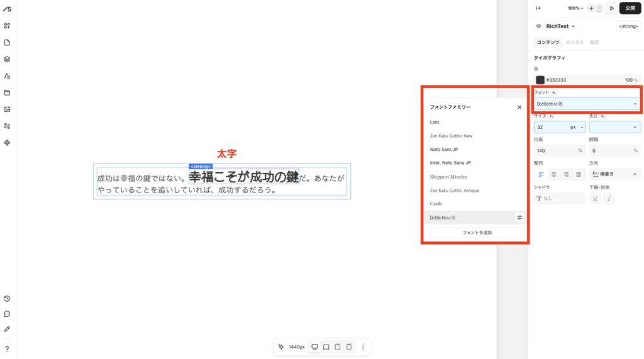Open the layers panel in left sidebar
Viewport: 644px width, 359px height.
[7, 59]
